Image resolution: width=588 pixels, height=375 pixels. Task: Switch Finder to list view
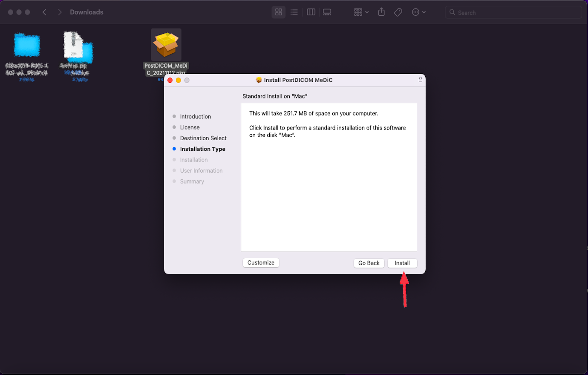[x=294, y=12]
